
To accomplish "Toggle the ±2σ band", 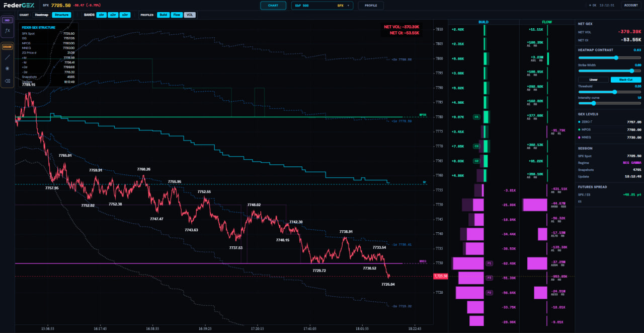I will (x=113, y=15).
